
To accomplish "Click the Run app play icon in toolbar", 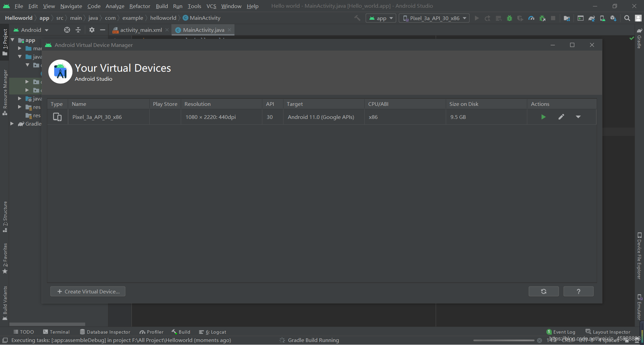I will pyautogui.click(x=477, y=18).
